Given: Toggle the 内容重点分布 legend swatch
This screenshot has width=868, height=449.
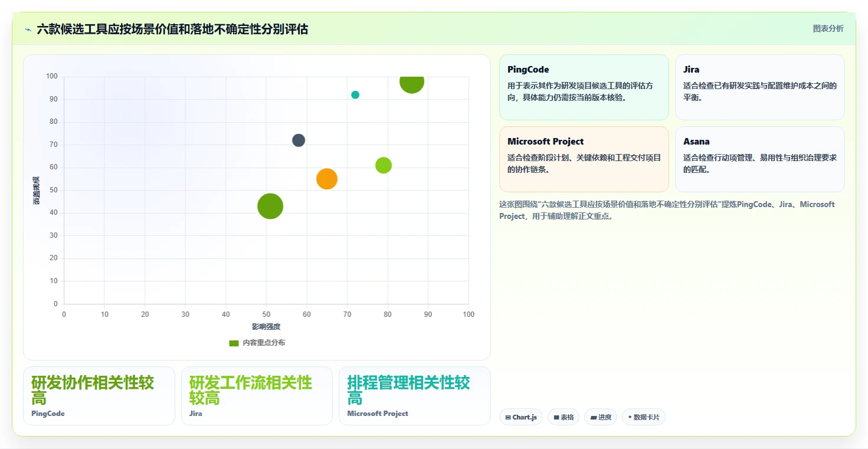Looking at the screenshot, I should (x=234, y=343).
